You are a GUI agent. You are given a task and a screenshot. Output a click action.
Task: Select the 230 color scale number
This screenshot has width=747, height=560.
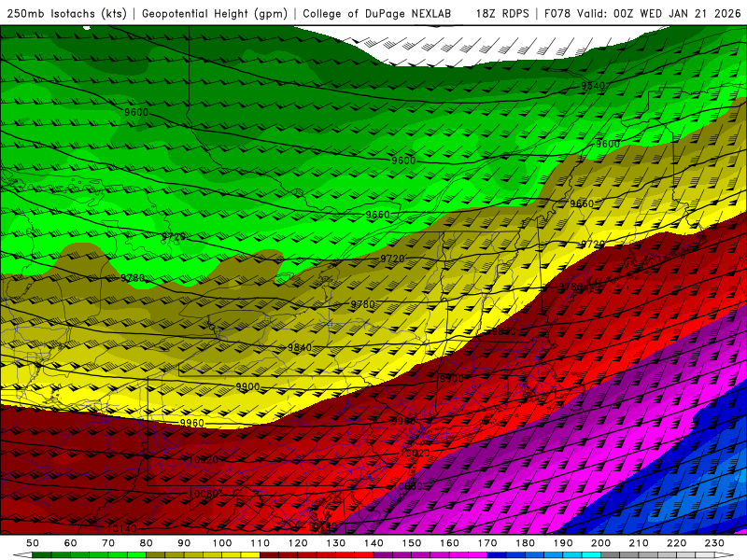pos(714,543)
